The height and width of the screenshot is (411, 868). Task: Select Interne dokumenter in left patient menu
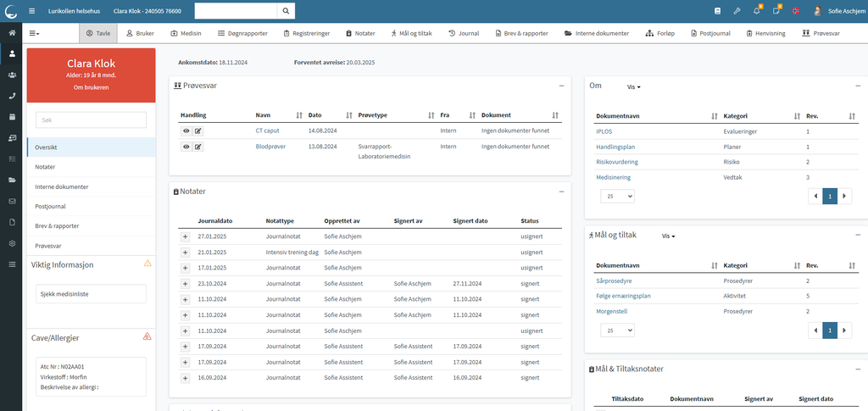pos(62,186)
